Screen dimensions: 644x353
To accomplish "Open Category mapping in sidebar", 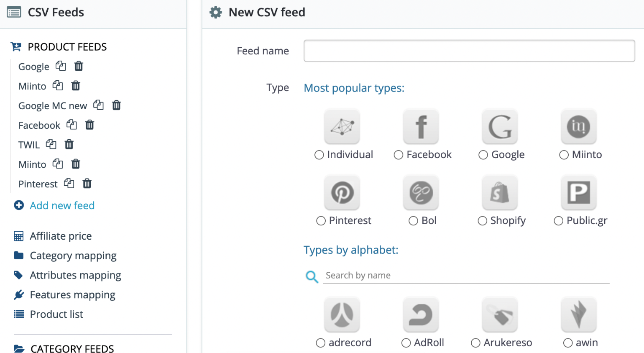I will tap(73, 256).
